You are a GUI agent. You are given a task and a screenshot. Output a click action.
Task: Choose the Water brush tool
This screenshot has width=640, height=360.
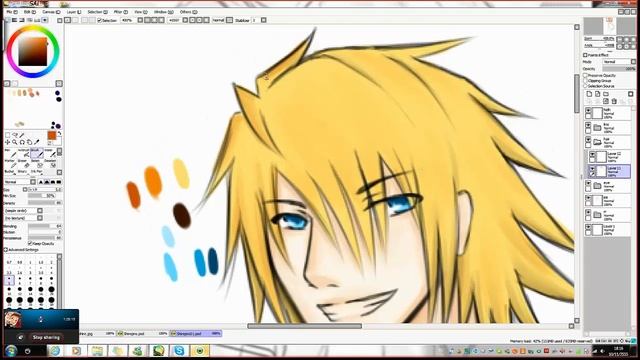[x=50, y=153]
